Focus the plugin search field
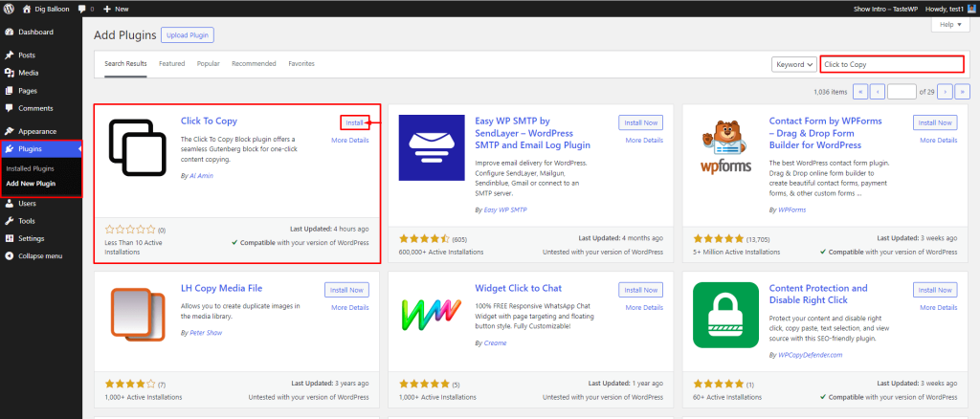This screenshot has height=419, width=980. (892, 64)
